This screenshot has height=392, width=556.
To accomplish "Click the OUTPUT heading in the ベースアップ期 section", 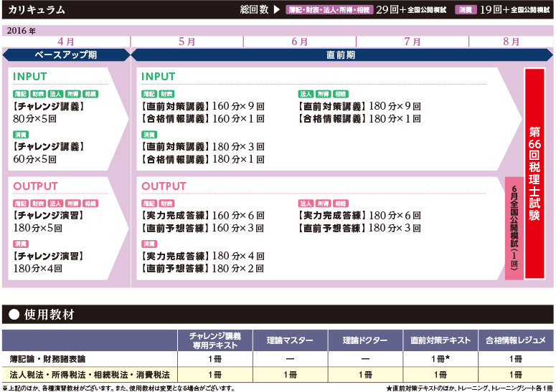I will pos(34,186).
